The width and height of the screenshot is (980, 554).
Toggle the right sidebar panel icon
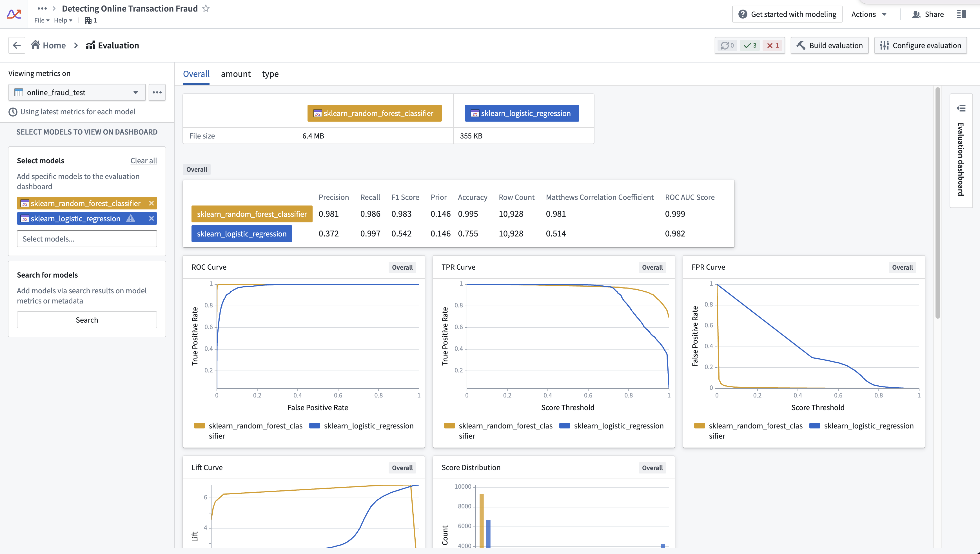pyautogui.click(x=961, y=14)
